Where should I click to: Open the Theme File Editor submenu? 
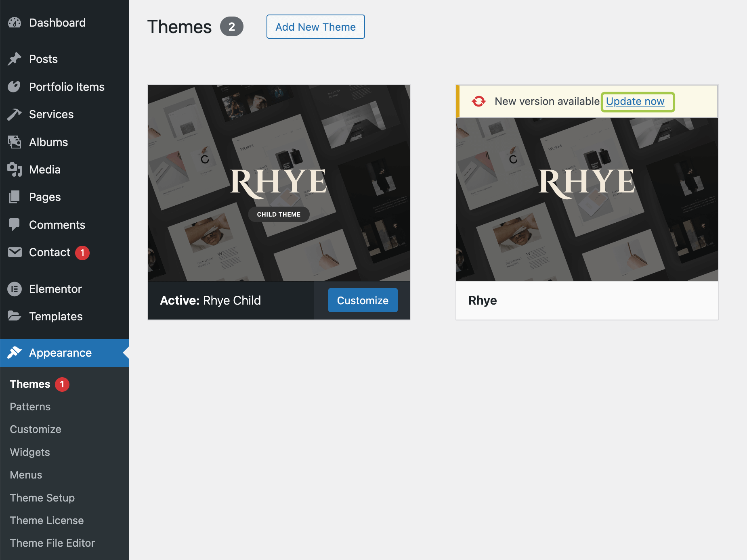pos(52,543)
